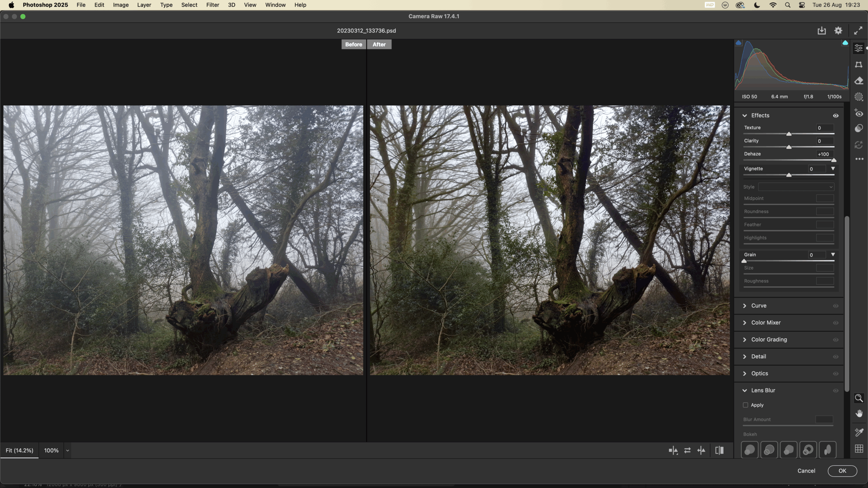The height and width of the screenshot is (488, 868).
Task: Expand the Color Mixer panel
Action: click(766, 323)
